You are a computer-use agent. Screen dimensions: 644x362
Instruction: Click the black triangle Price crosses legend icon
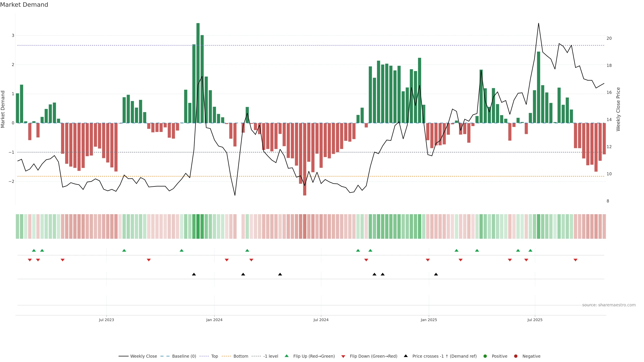(x=406, y=356)
